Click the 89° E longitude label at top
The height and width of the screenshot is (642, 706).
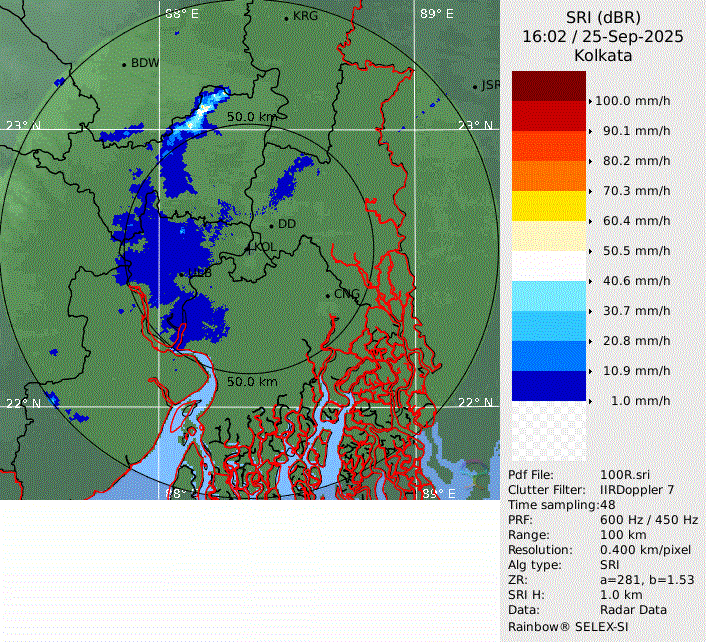coord(435,14)
